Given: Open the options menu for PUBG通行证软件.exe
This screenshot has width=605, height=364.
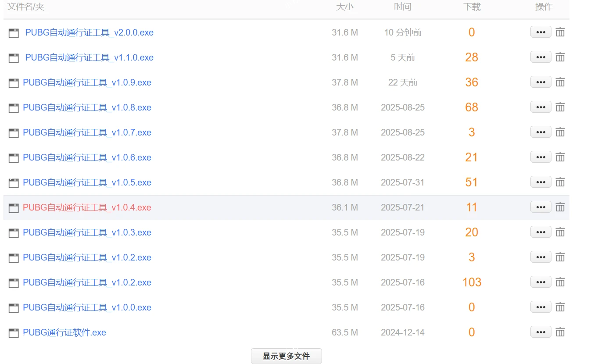Looking at the screenshot, I should 541,332.
